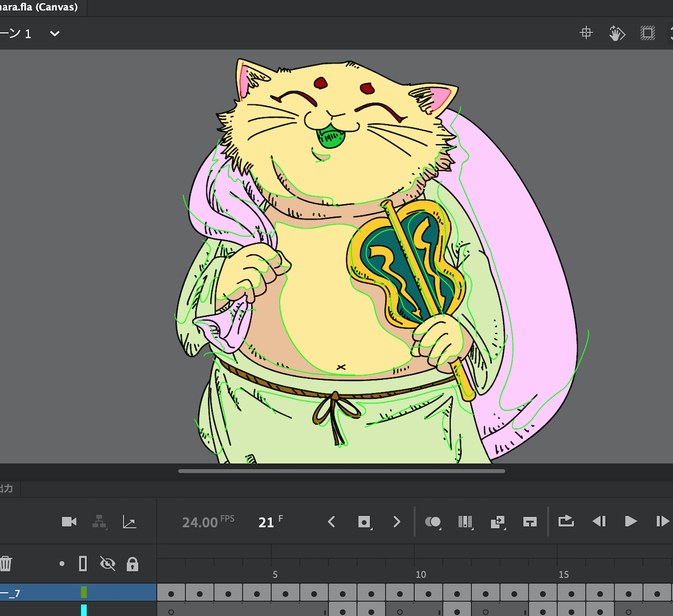Click the insert frame icon in timeline
Screen dimensions: 673x616
(x=530, y=522)
